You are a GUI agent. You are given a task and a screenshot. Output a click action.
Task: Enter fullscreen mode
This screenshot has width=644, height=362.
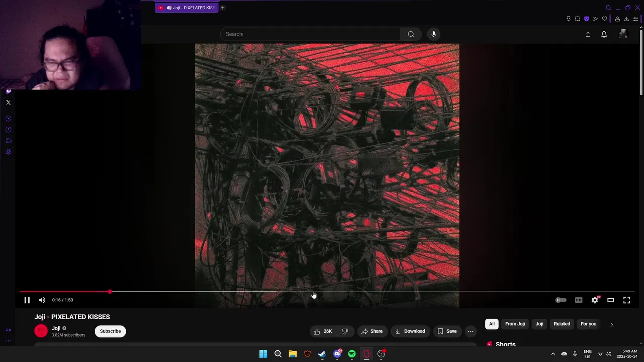[x=627, y=300]
